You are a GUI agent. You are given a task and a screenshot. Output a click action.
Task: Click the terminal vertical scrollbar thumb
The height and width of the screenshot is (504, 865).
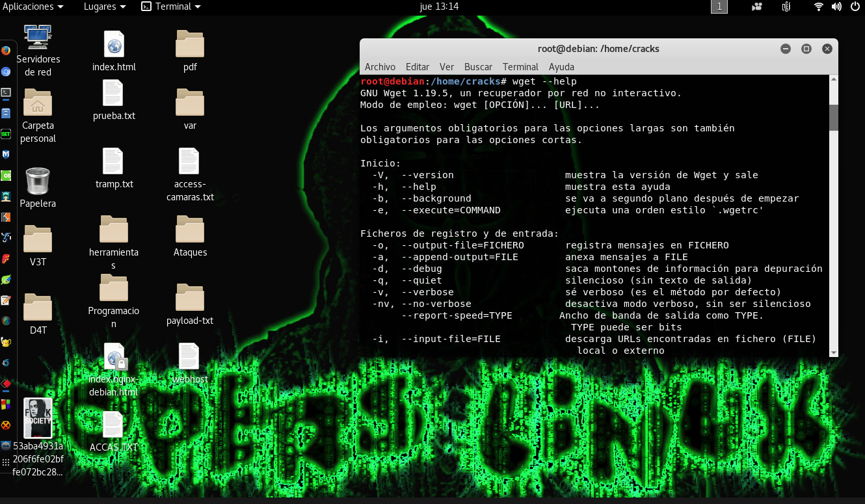(834, 118)
